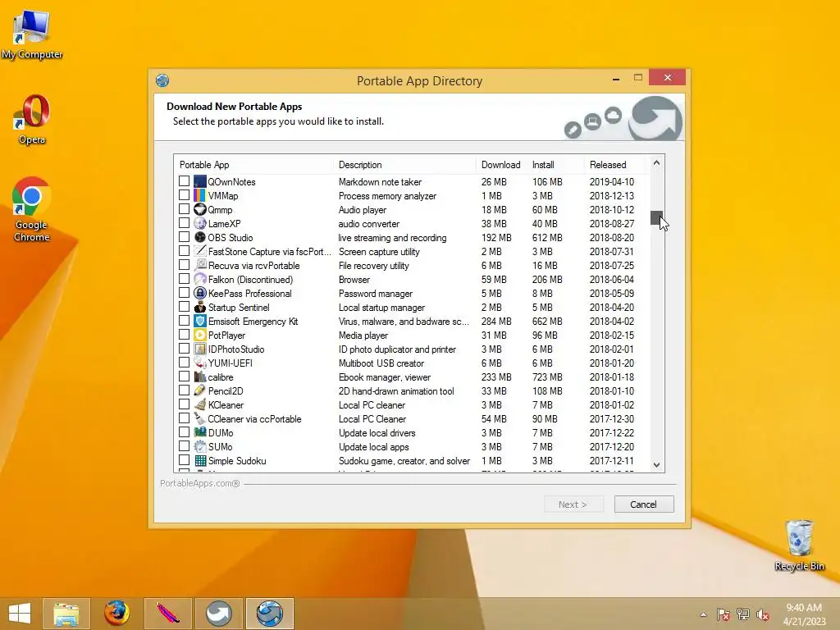Click the LameXP disc icon
This screenshot has height=630, width=840.
point(200,223)
